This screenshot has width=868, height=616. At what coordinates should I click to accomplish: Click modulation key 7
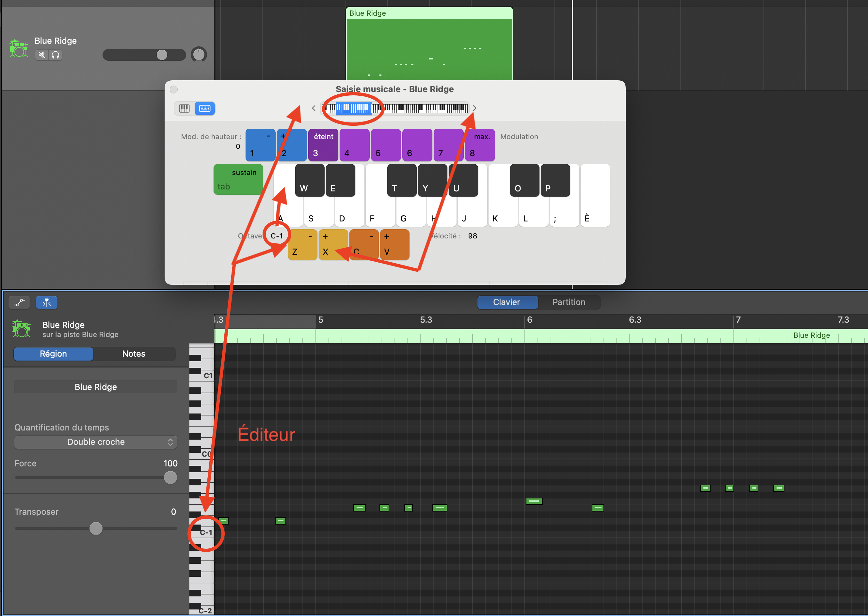point(449,145)
